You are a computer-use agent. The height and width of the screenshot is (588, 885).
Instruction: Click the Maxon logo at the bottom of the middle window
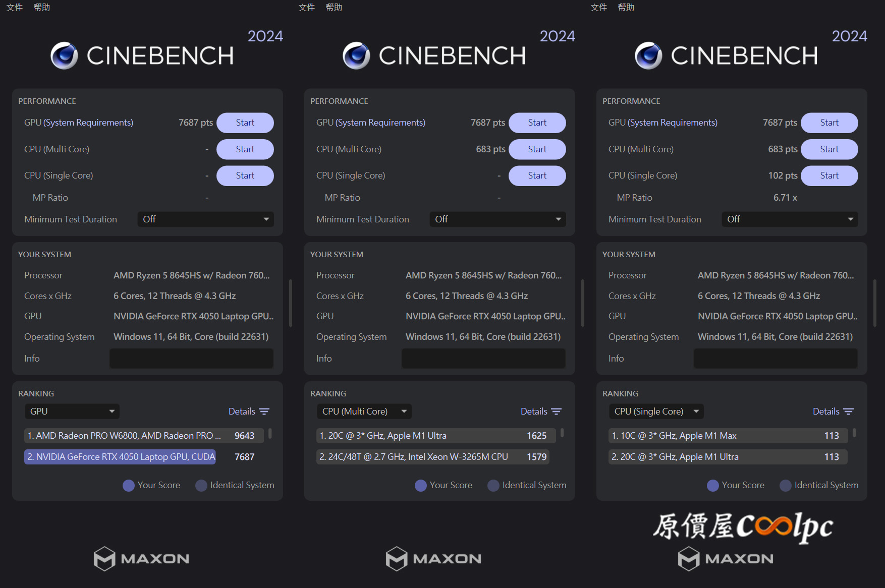(x=433, y=559)
